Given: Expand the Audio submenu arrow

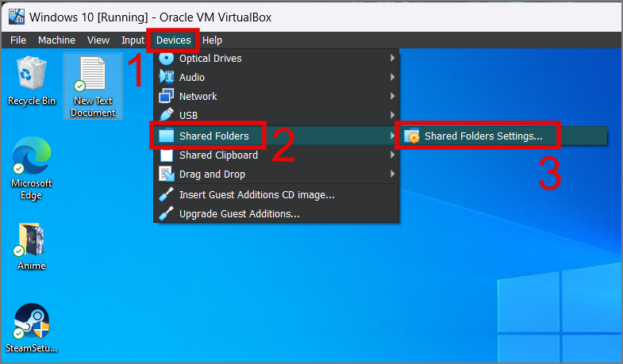Looking at the screenshot, I should coord(393,77).
